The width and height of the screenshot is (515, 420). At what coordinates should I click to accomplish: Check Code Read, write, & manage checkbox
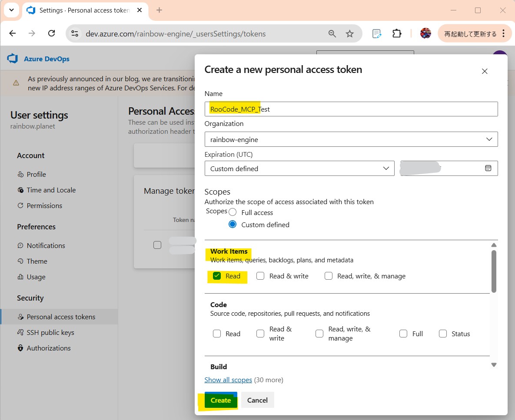point(319,334)
